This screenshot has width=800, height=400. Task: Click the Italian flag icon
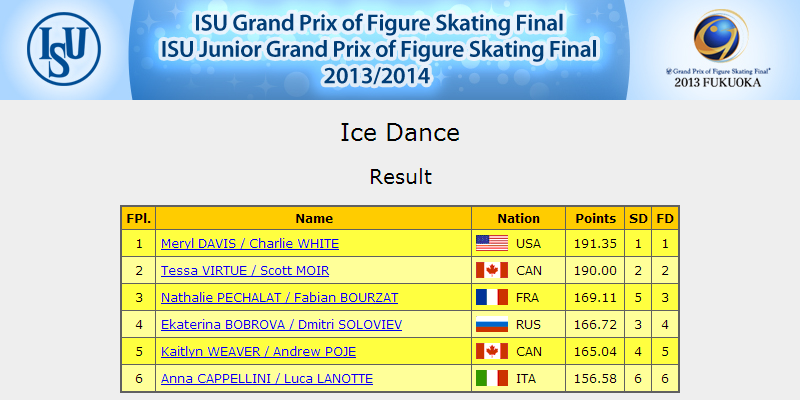click(x=492, y=378)
